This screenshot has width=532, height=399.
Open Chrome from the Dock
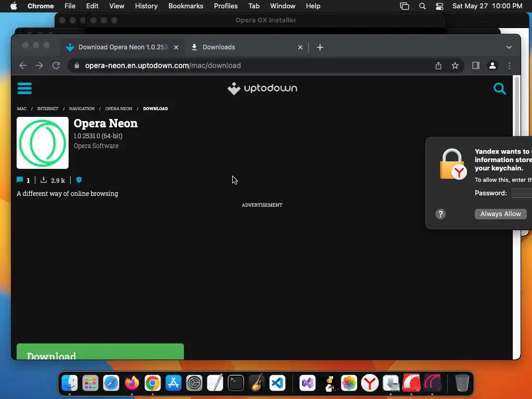[153, 383]
